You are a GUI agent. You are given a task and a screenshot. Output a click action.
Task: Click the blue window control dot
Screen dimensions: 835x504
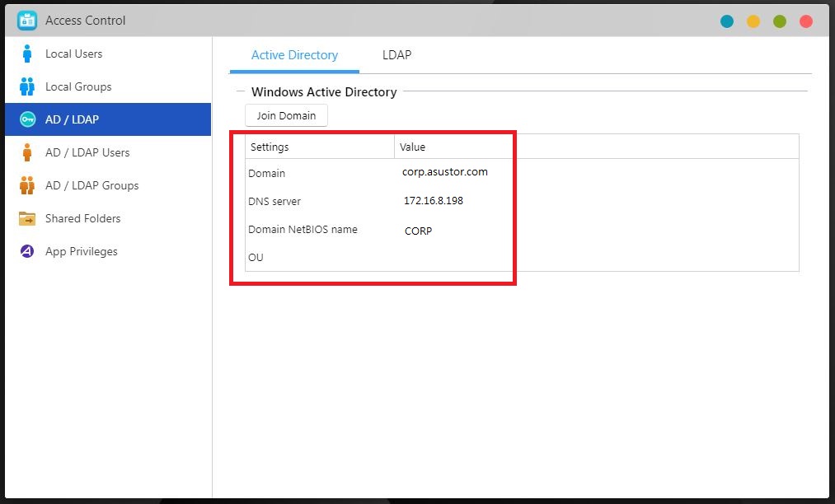[x=727, y=21]
